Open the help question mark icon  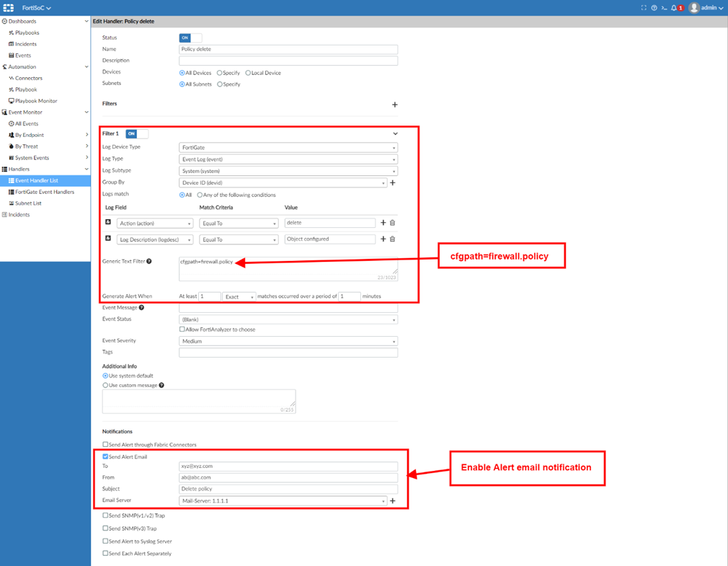(x=654, y=8)
